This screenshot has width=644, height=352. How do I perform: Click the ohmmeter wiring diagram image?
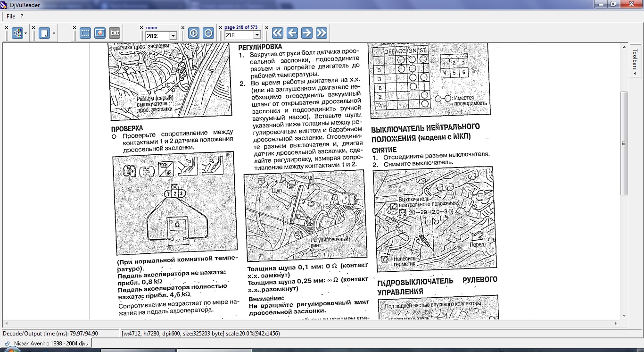[174, 203]
